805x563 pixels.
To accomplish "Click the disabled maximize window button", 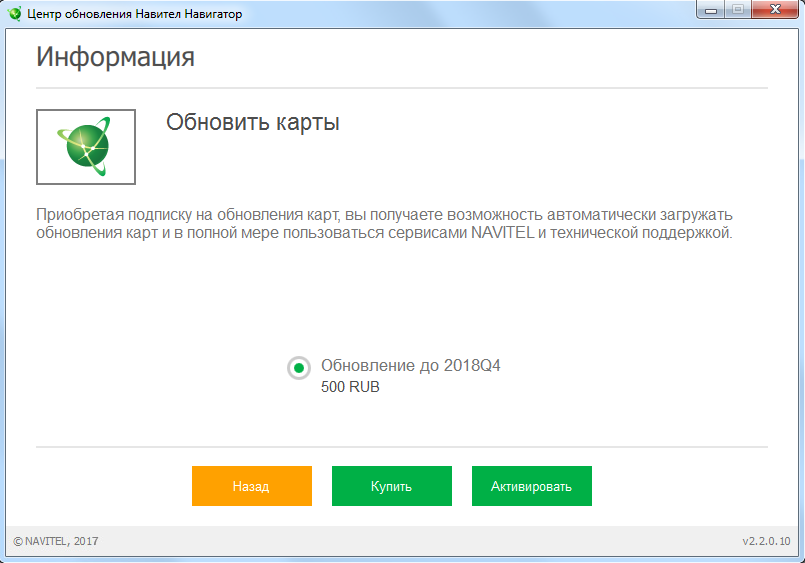I will tap(738, 10).
